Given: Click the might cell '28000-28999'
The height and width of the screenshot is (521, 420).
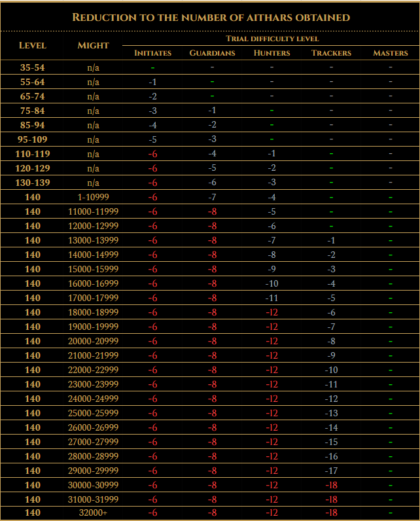Looking at the screenshot, I should [x=94, y=456].
